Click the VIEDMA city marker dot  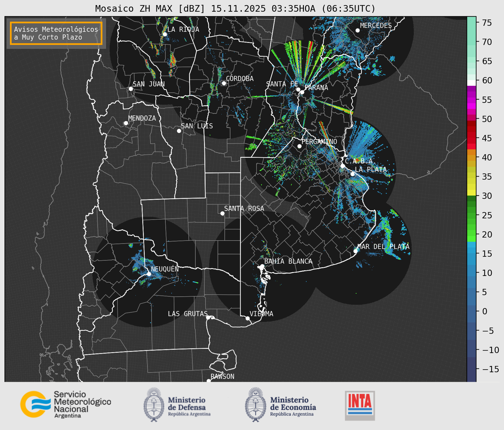click(248, 318)
